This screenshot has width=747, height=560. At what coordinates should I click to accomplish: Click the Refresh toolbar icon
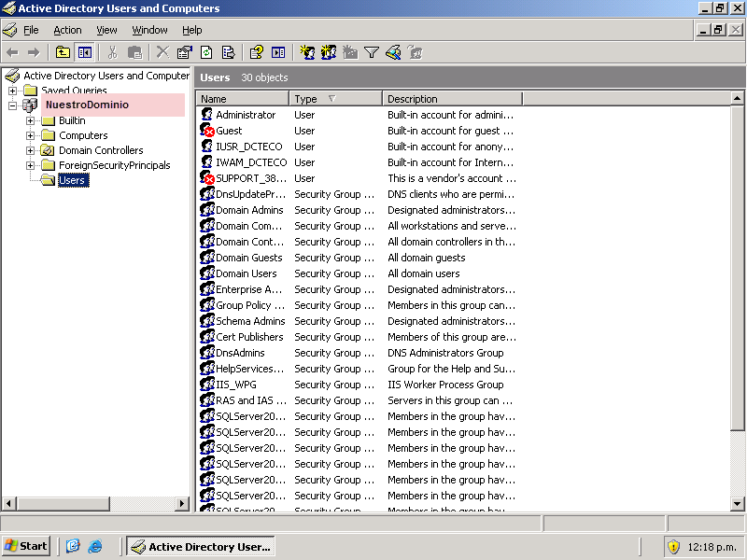(x=206, y=52)
